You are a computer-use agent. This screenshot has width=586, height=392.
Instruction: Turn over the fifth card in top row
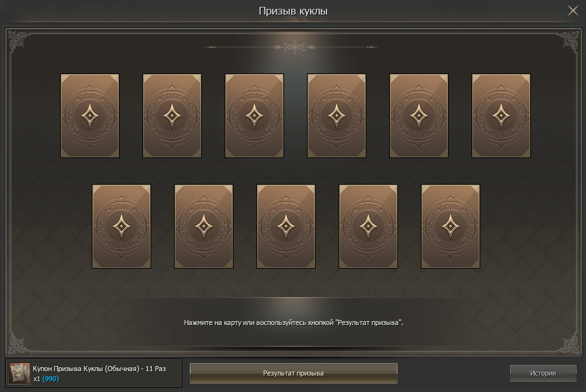point(418,116)
